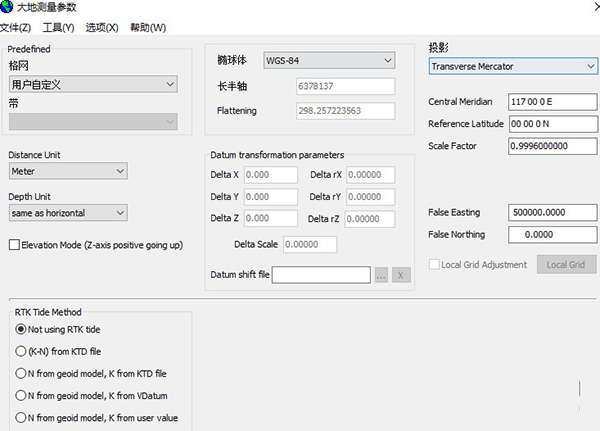
Task: Open the Depth Unit dropdown
Action: point(68,213)
